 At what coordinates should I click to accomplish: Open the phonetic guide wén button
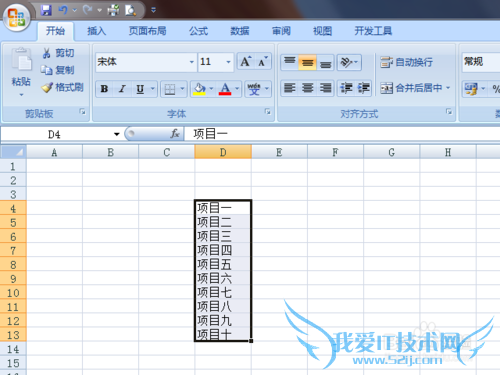tap(254, 89)
